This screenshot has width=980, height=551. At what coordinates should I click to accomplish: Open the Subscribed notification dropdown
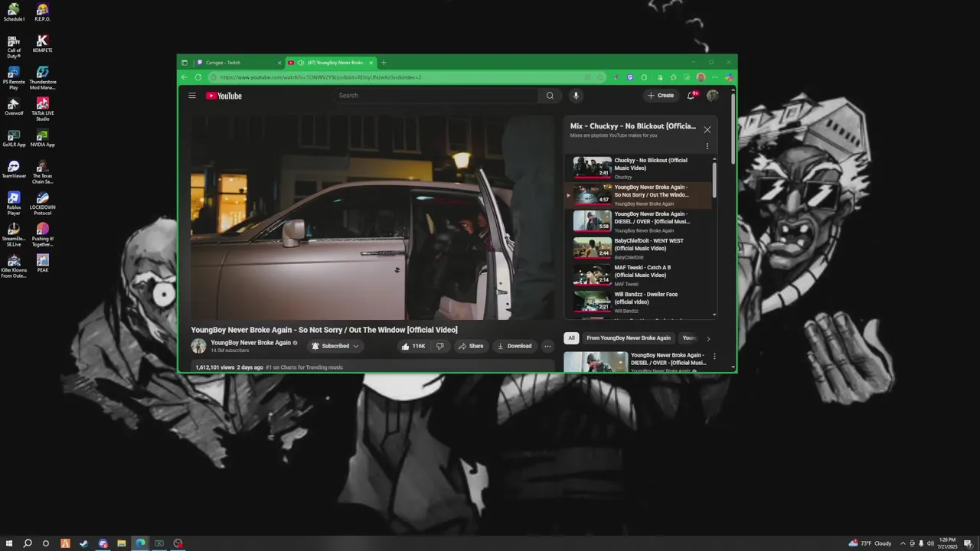coord(335,346)
